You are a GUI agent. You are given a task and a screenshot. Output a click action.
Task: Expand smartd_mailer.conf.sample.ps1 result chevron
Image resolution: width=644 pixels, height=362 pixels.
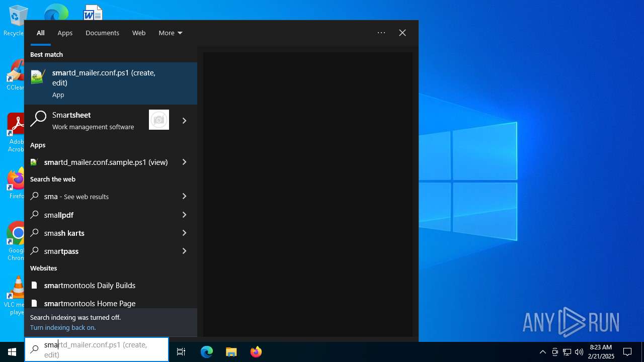184,162
